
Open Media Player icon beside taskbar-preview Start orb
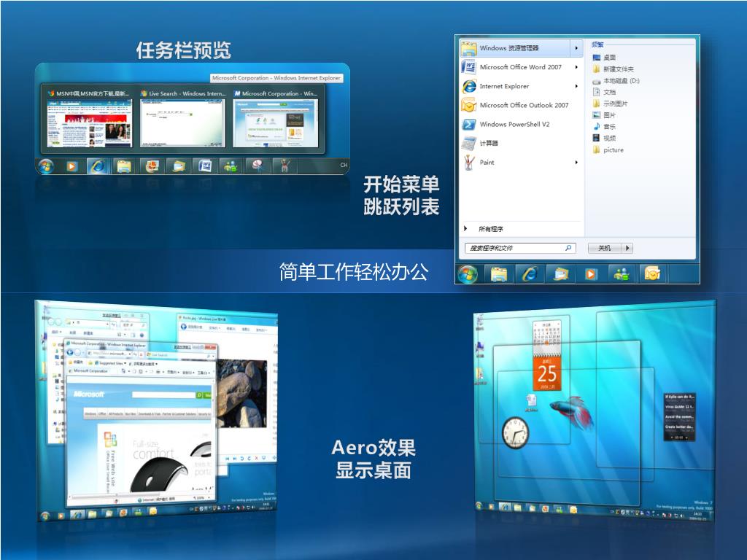tap(71, 166)
